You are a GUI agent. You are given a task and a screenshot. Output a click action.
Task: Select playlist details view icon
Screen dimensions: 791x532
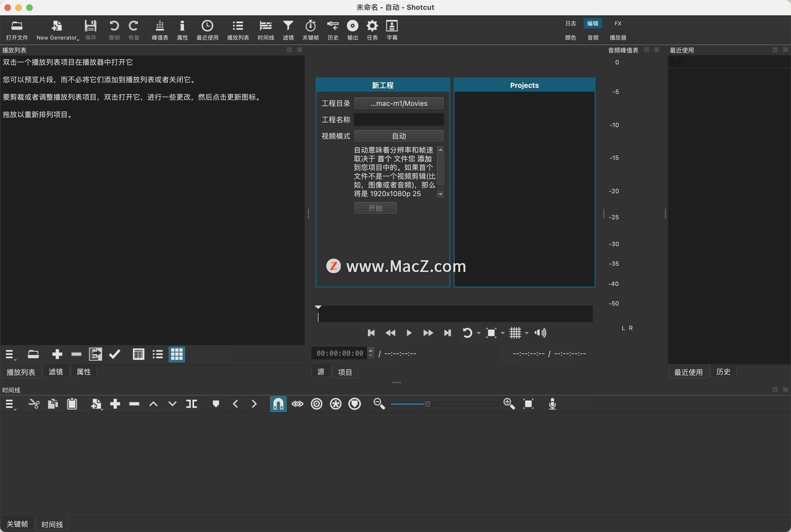click(138, 354)
